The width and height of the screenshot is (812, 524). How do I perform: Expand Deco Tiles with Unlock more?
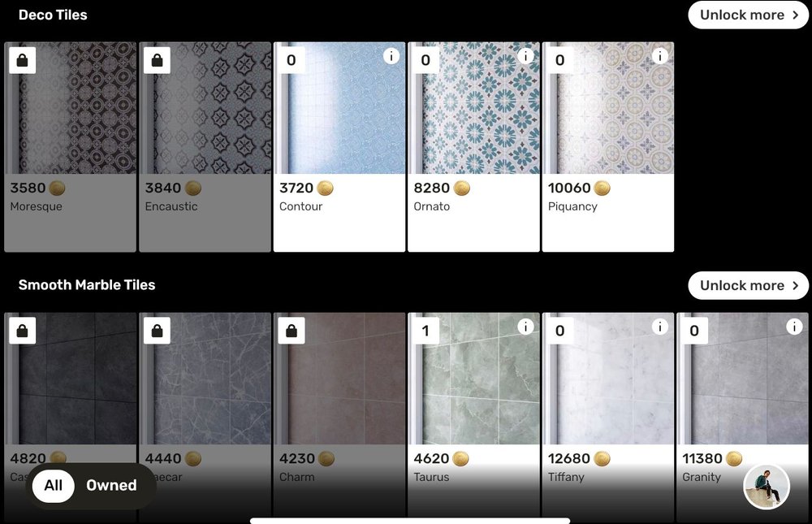(x=749, y=15)
